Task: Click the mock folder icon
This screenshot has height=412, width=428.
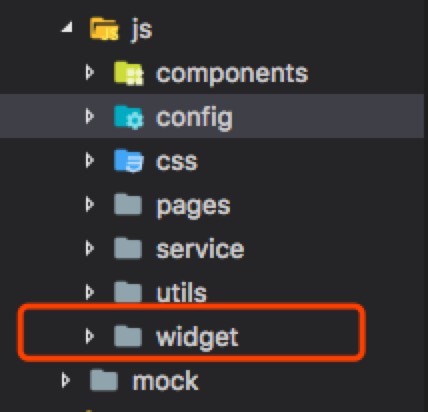Action: click(x=104, y=380)
